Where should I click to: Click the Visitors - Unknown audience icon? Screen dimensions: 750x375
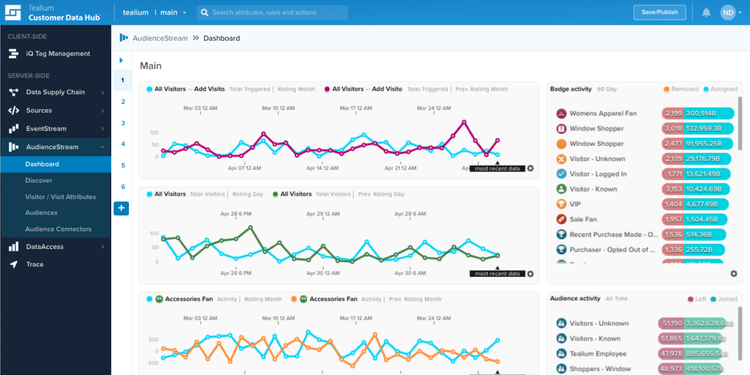tap(562, 323)
